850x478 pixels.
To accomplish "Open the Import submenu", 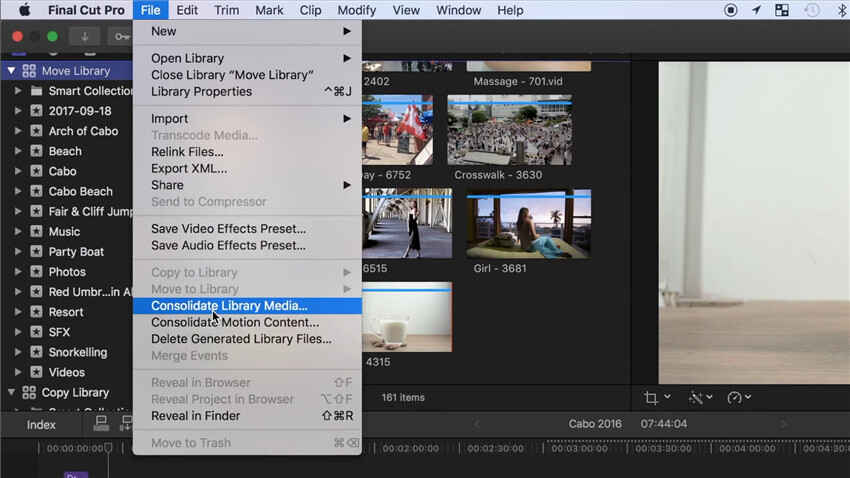I will tap(248, 119).
